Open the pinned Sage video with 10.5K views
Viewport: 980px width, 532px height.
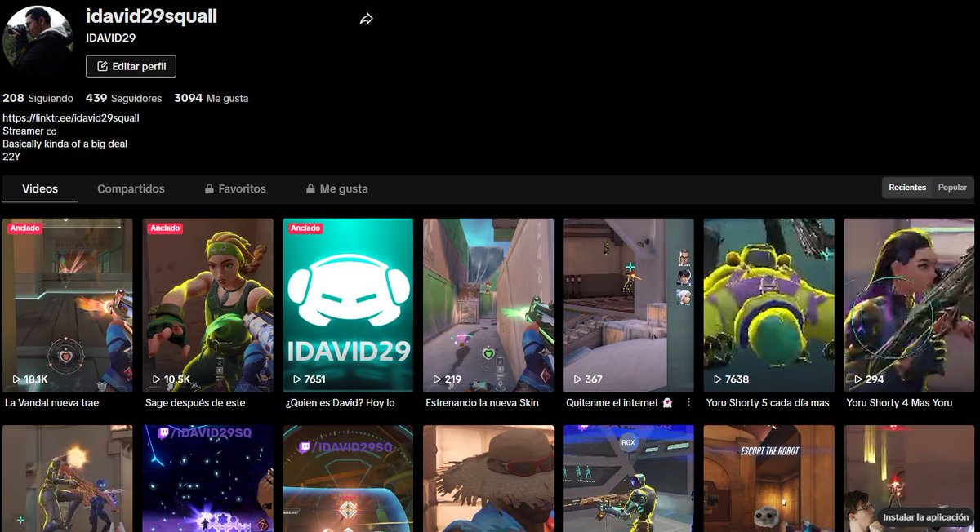207,305
